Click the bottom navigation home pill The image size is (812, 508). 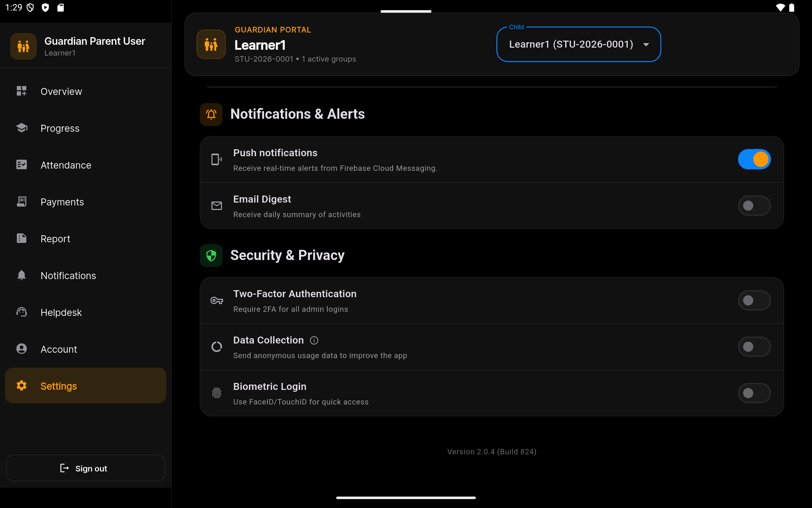pyautogui.click(x=406, y=498)
